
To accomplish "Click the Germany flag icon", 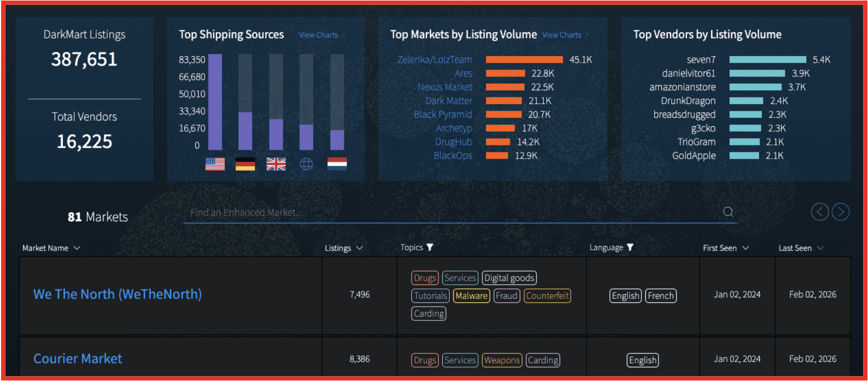I will (245, 164).
